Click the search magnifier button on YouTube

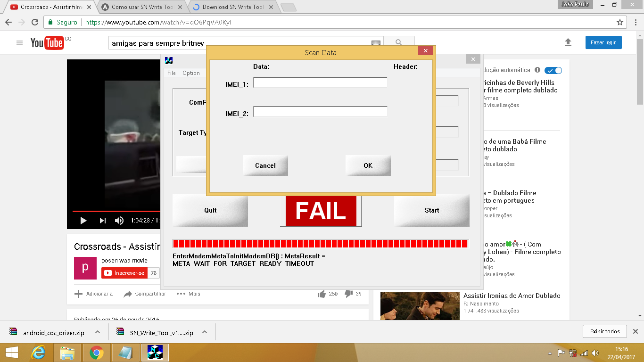click(x=399, y=42)
